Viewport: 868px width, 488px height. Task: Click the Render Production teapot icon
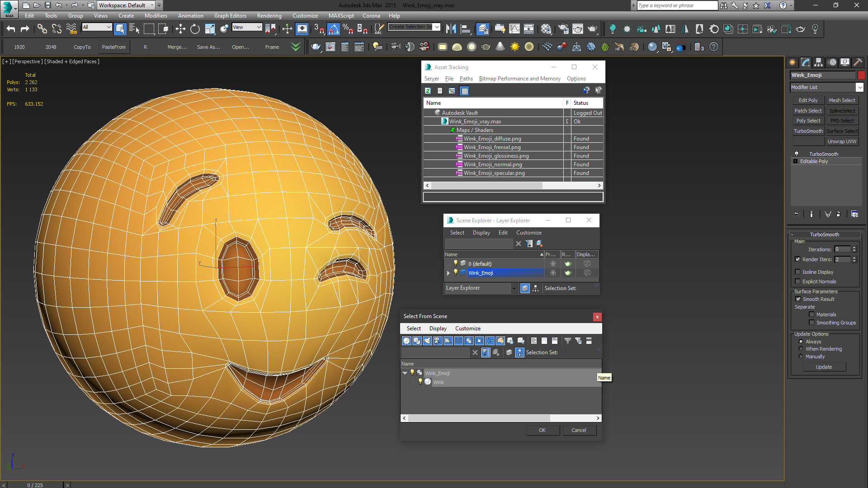click(x=592, y=29)
